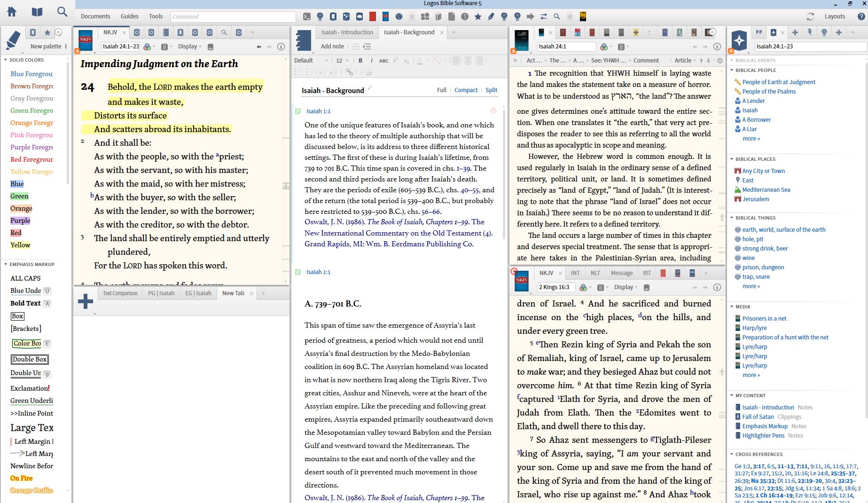Open the Article navigation dropdown
Screen dimensions: 868x503
(685, 61)
